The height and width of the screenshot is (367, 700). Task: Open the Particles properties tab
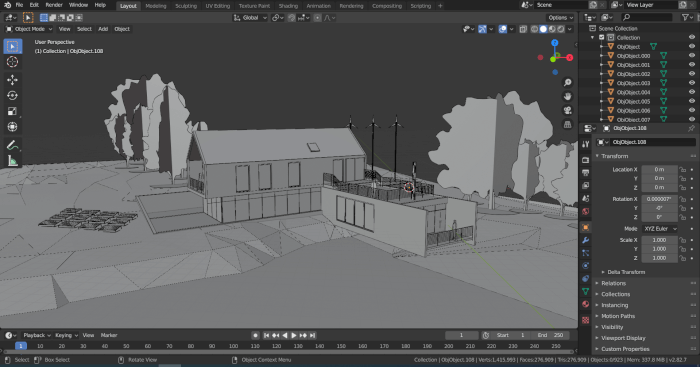586,253
